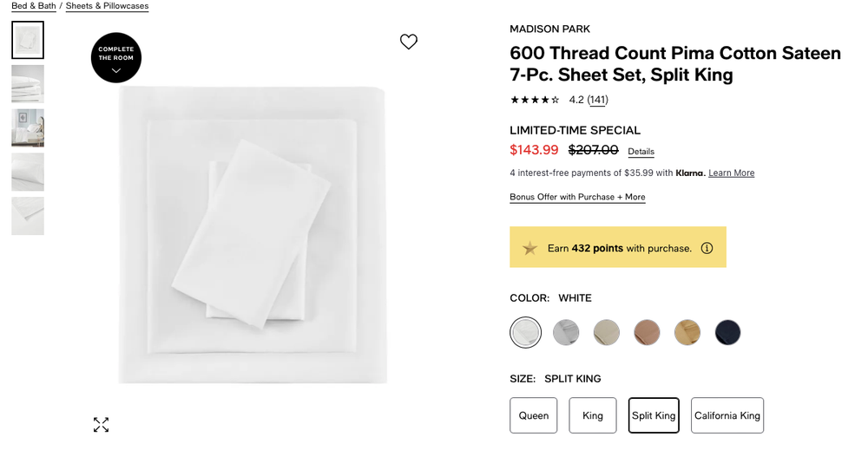Pick the Split King size button
Image resolution: width=868 pixels, height=450 pixels.
(x=654, y=415)
